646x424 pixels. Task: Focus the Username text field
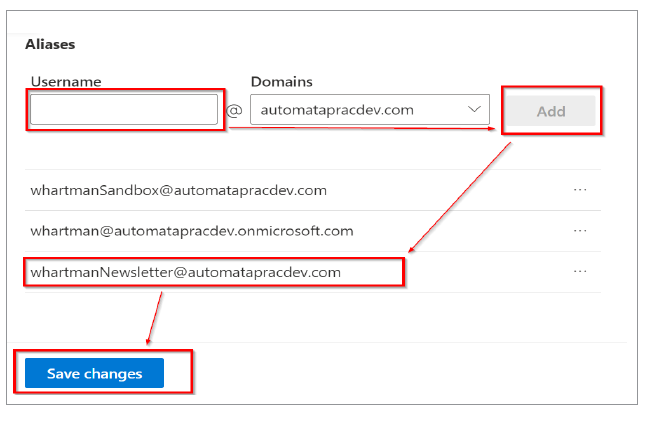[124, 110]
